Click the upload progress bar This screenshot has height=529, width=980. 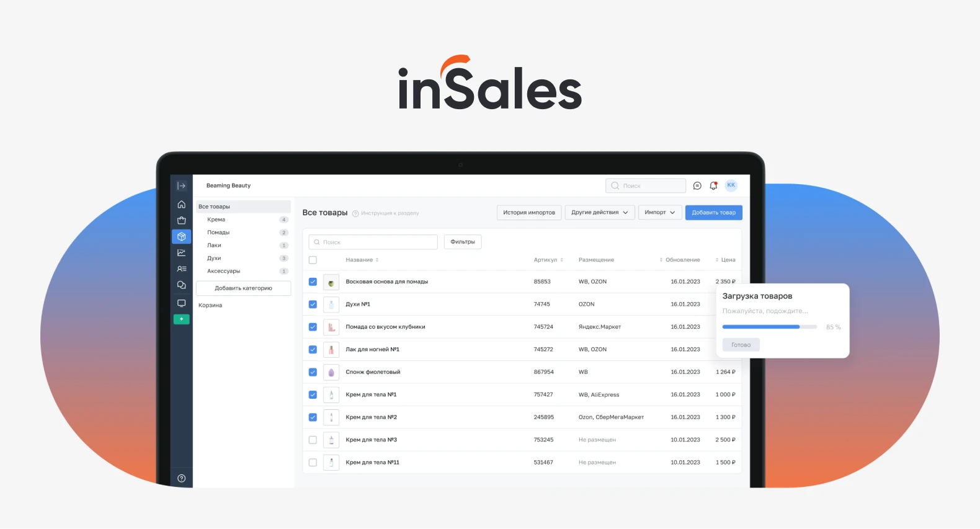coord(770,327)
